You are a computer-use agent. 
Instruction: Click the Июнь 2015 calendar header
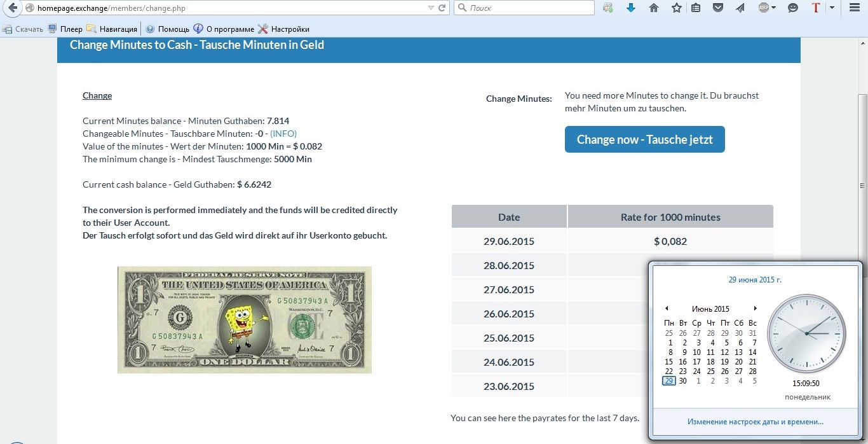[710, 309]
